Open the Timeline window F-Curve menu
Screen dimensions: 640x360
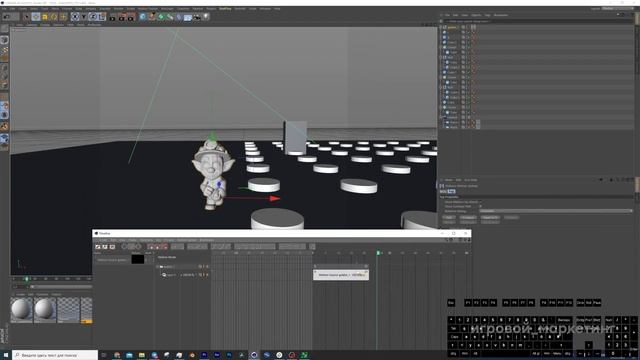[x=169, y=240]
